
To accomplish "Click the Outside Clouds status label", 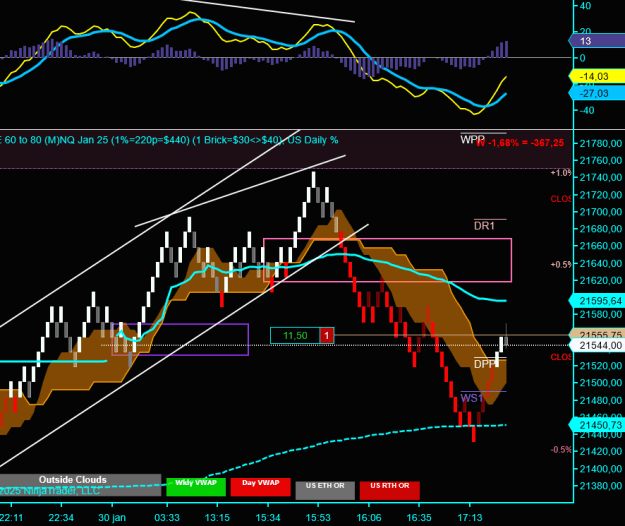I will coord(73,480).
